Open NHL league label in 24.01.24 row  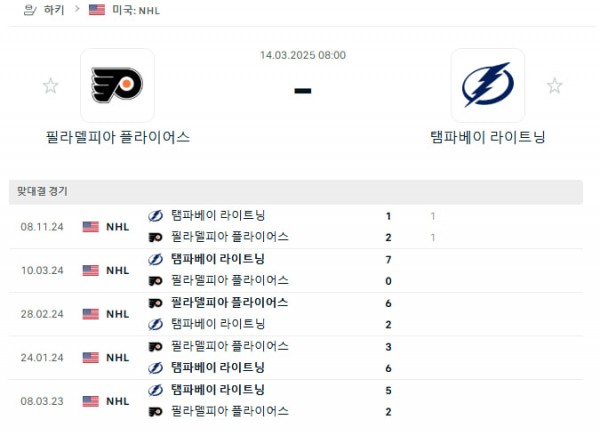118,357
